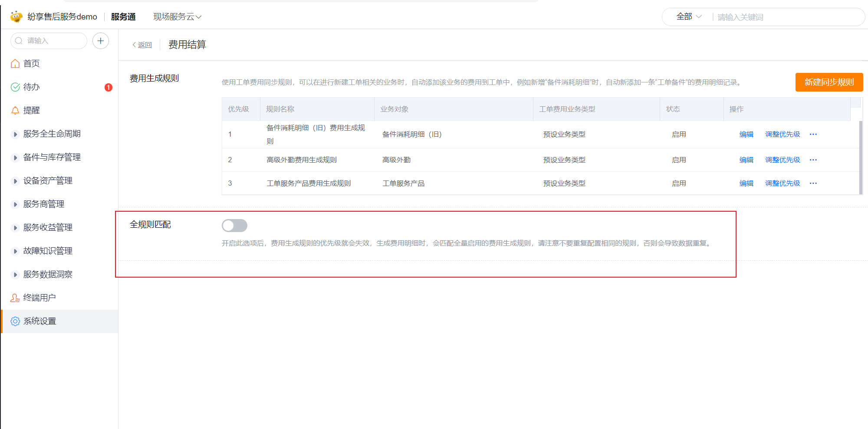Expand 服务商管理 menu arrow
Screen dimensions: 868x429
(x=15, y=204)
